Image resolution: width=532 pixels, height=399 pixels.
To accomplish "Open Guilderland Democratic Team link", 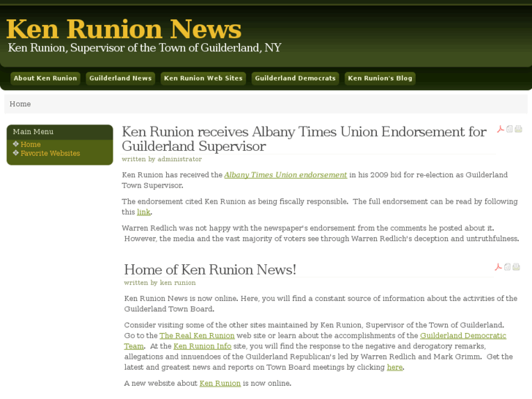I will [462, 336].
